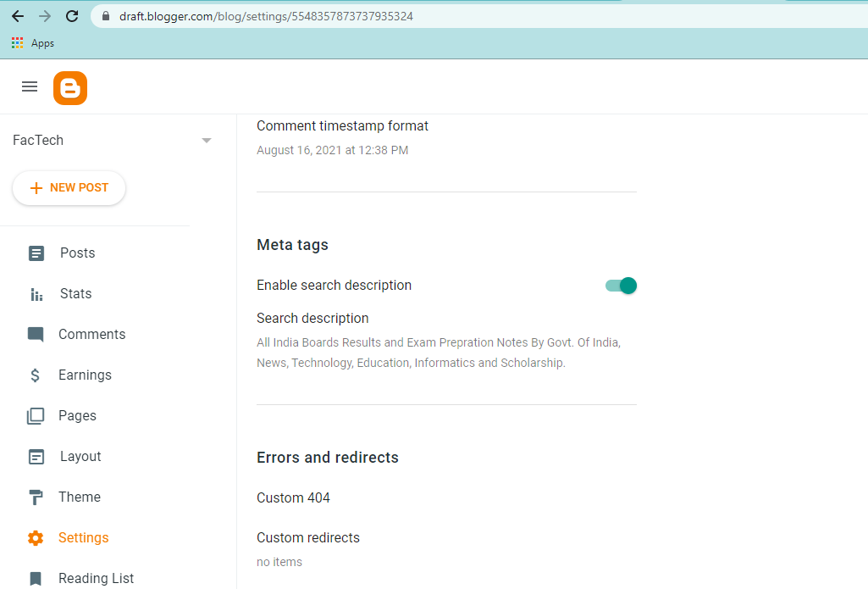Image resolution: width=868 pixels, height=589 pixels.
Task: Open the Custom redirects setting
Action: click(x=308, y=537)
